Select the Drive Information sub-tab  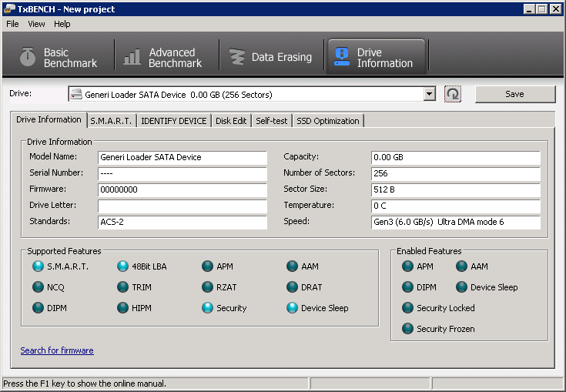click(x=49, y=119)
